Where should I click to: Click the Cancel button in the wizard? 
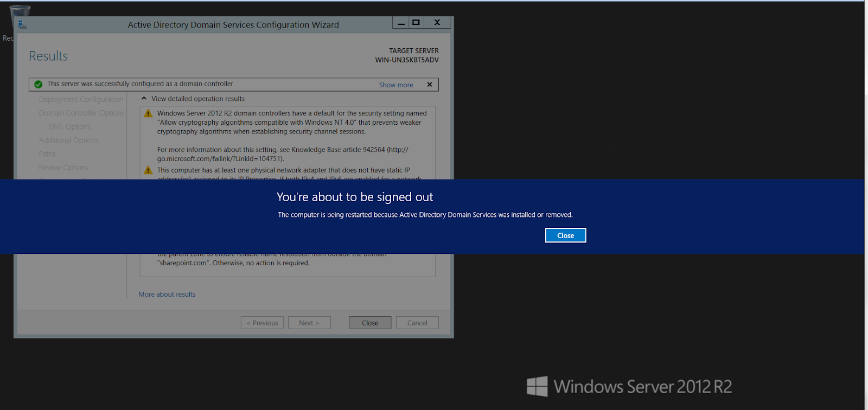[x=417, y=323]
